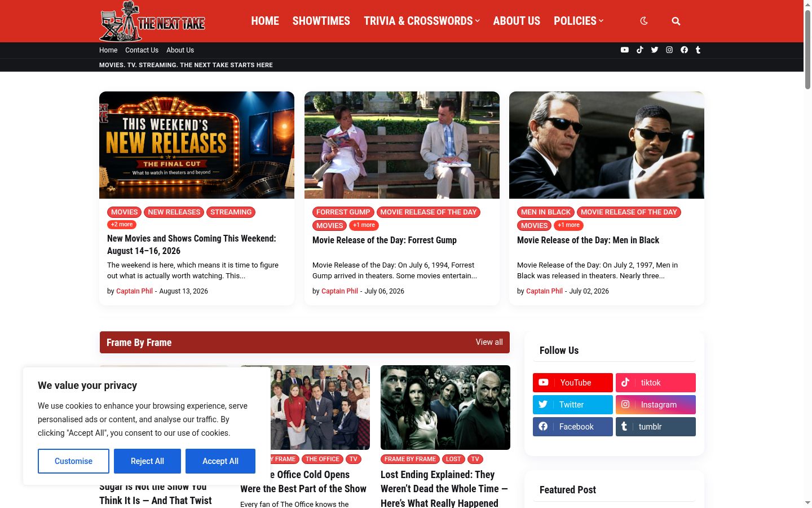This screenshot has height=508, width=812.
Task: Click Captain Phil author on July 06 post
Action: click(x=339, y=291)
